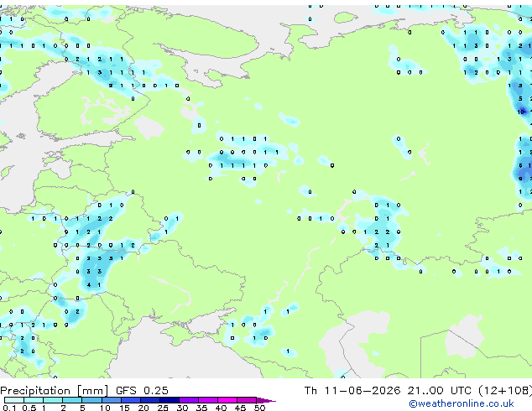Image resolution: width=532 pixels, height=411 pixels.
Task: Click the legend swatch between 20 and 25
Action: (x=150, y=400)
